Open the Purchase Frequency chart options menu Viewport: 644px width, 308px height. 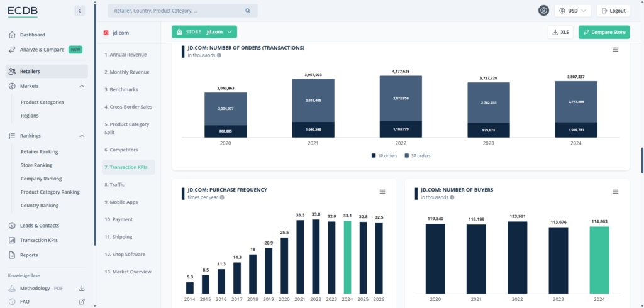[382, 192]
